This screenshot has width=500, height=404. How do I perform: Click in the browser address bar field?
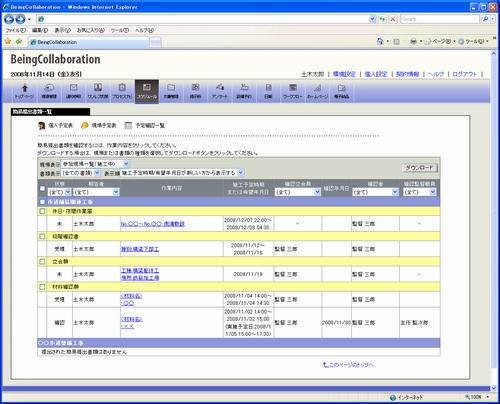[x=203, y=19]
